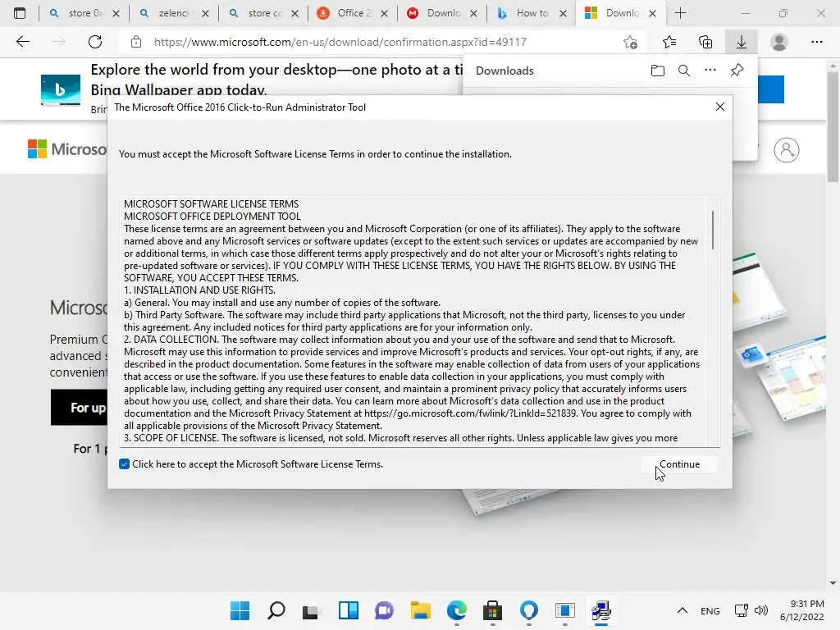
Task: Open taskbar Search
Action: [276, 610]
